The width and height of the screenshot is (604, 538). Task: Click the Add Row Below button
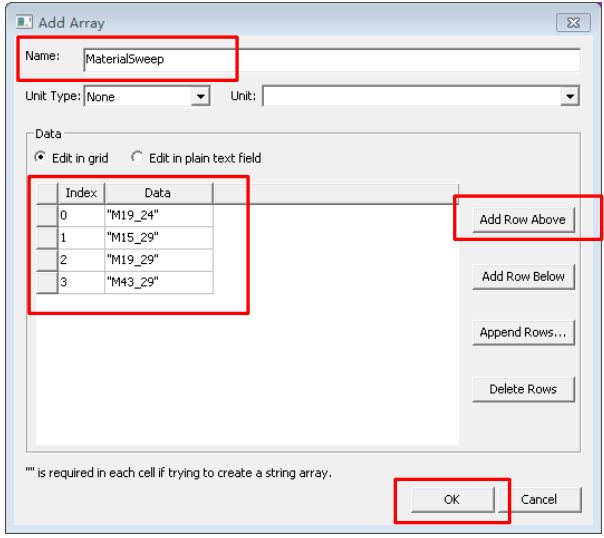click(523, 277)
